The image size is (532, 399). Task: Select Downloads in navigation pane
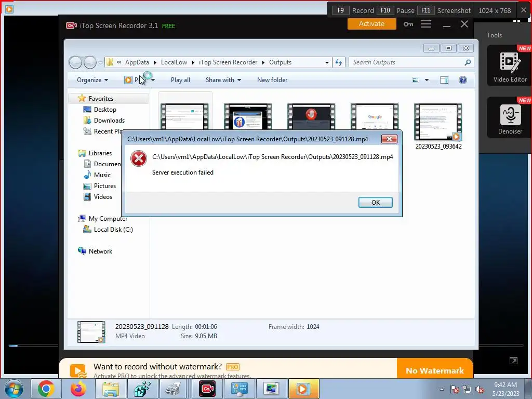(x=109, y=121)
